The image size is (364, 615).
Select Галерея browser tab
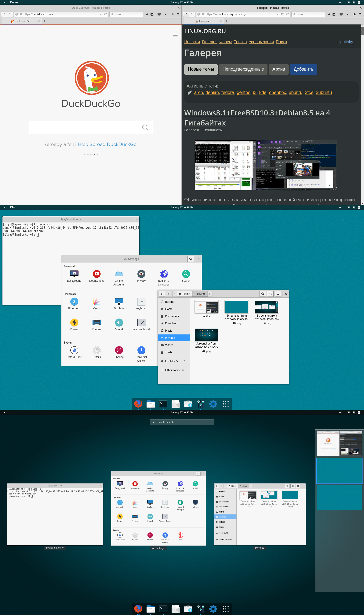(x=204, y=21)
